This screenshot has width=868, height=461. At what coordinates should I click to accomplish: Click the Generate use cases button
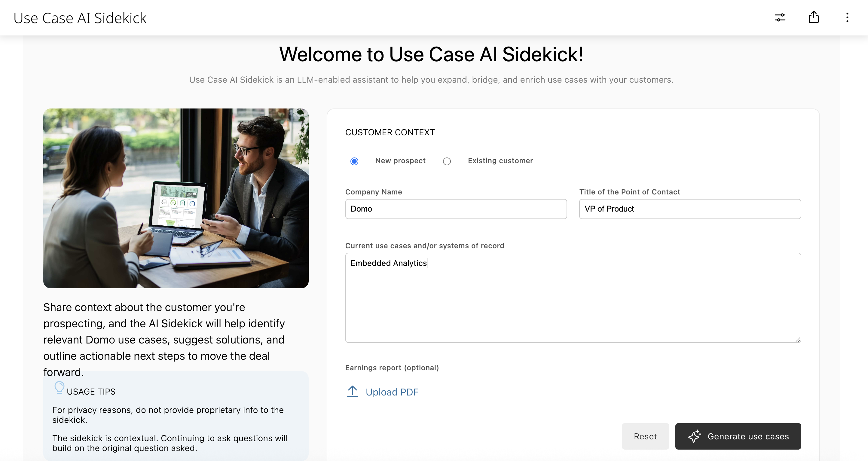[738, 436]
